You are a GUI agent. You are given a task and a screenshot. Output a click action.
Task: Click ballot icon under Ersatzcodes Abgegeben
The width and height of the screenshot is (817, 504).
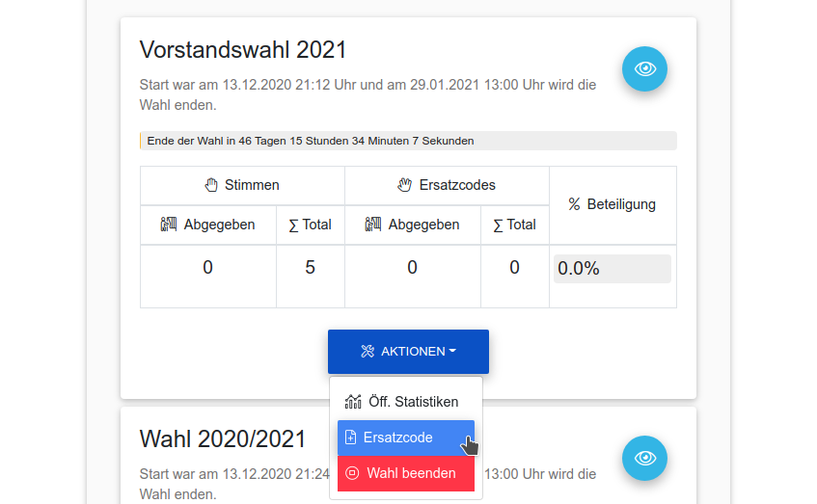[373, 225]
